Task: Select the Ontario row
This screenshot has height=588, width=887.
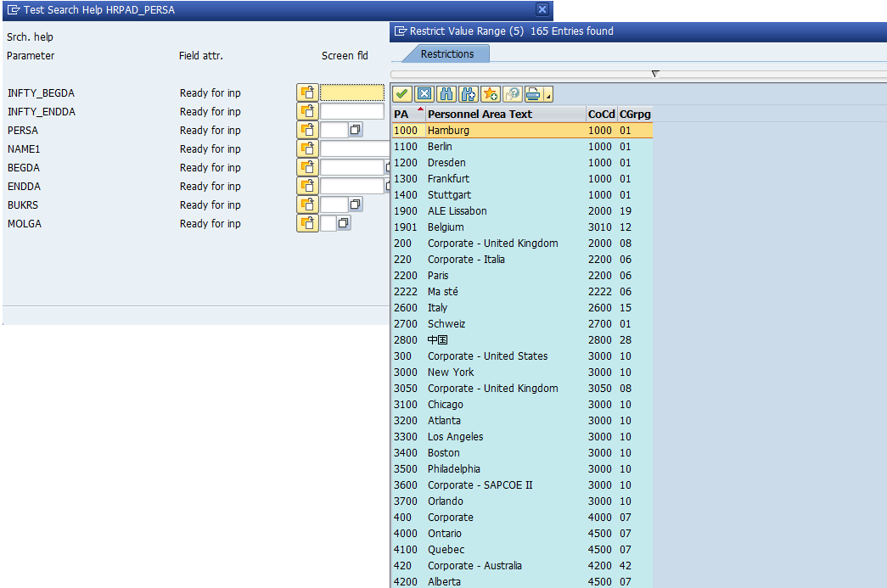Action: coord(522,533)
